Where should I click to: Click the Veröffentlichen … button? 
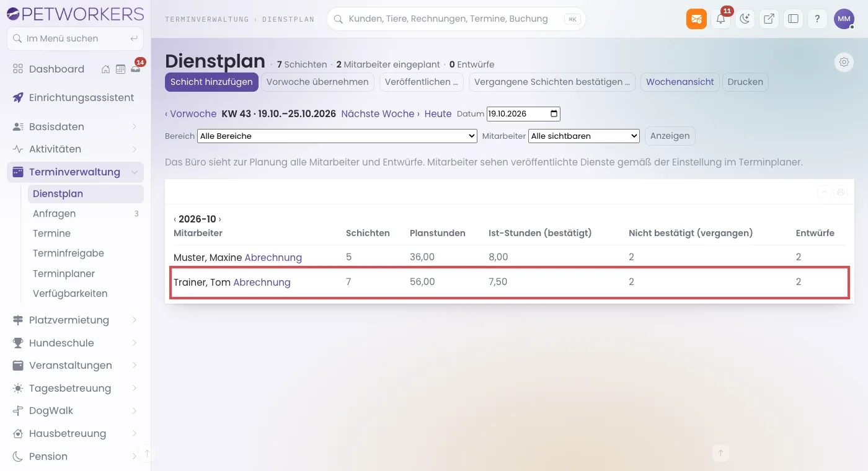[x=422, y=82]
